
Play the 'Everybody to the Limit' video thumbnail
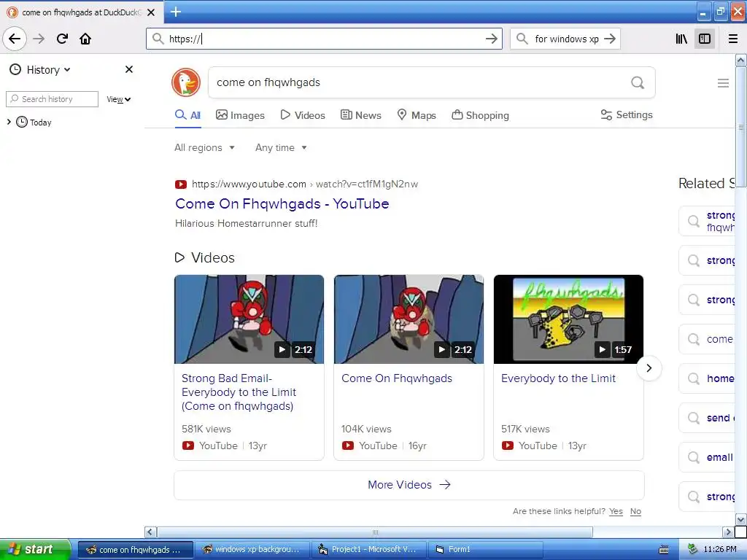click(x=568, y=319)
